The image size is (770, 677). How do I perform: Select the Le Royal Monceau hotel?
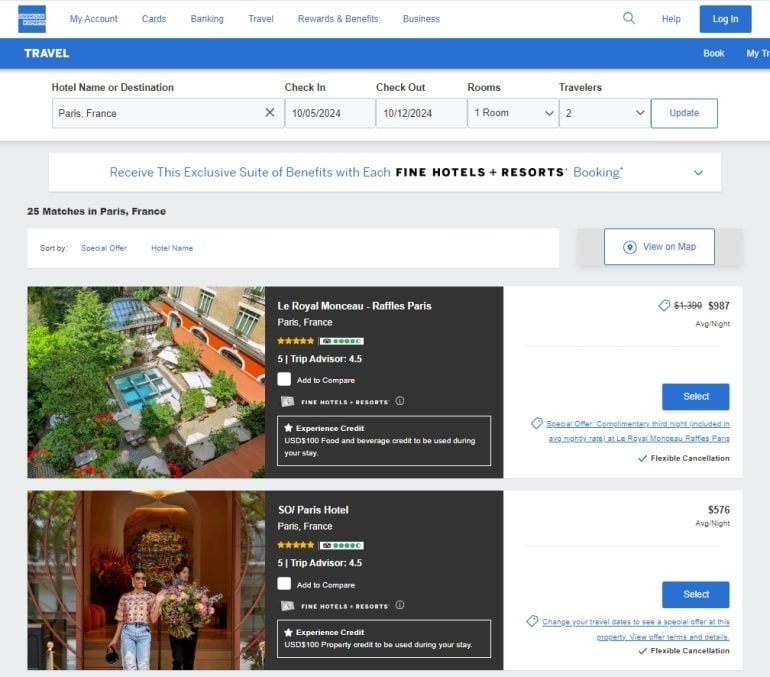coord(695,396)
